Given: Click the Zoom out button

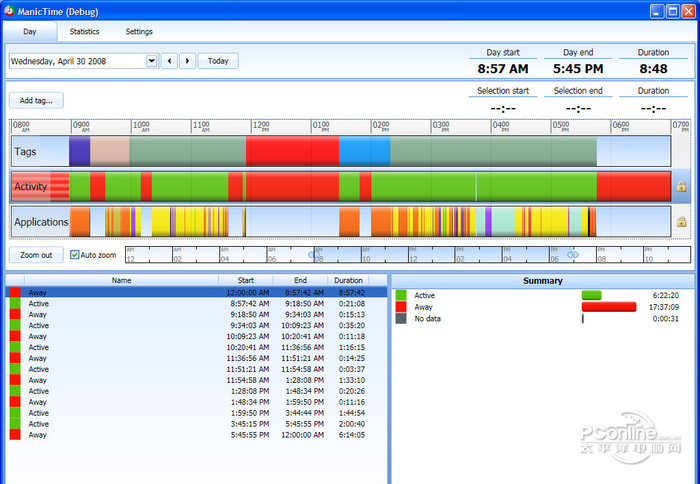Looking at the screenshot, I should [36, 255].
